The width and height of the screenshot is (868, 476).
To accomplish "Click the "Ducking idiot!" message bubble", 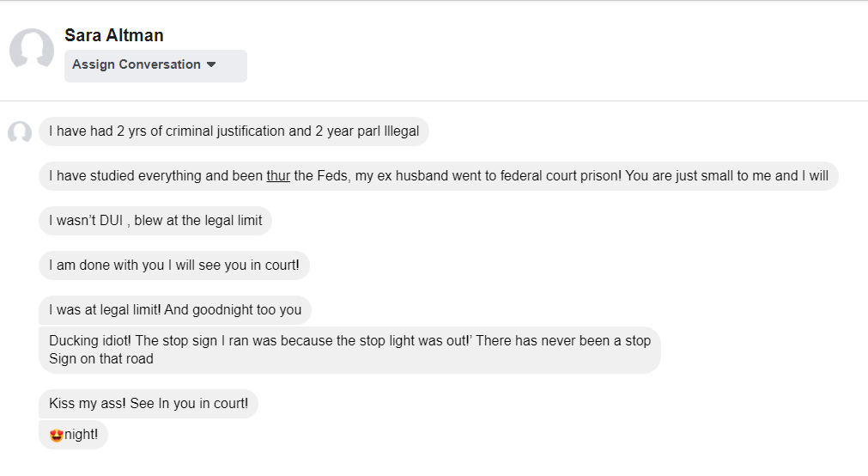I will [x=349, y=350].
